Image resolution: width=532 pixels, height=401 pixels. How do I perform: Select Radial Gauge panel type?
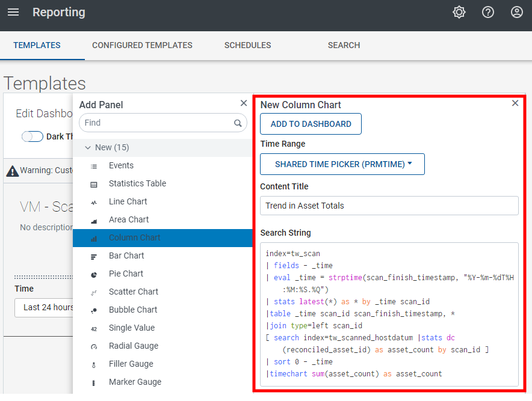point(163,346)
